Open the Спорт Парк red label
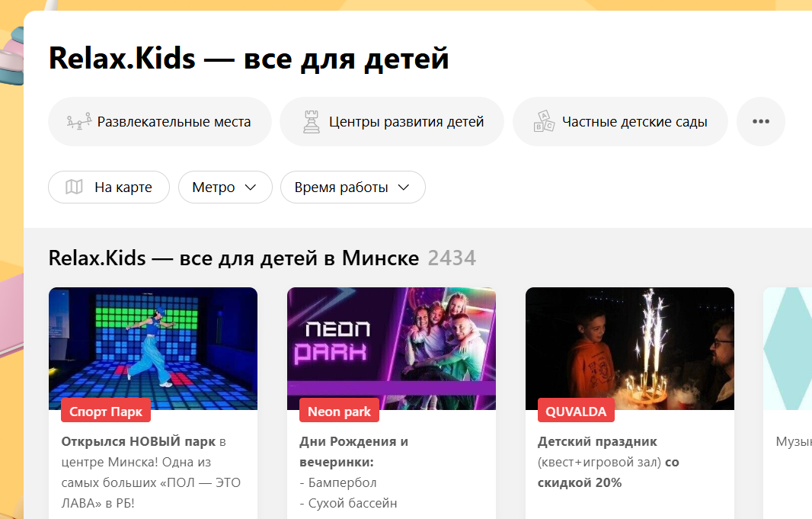This screenshot has height=519, width=812. [x=106, y=412]
